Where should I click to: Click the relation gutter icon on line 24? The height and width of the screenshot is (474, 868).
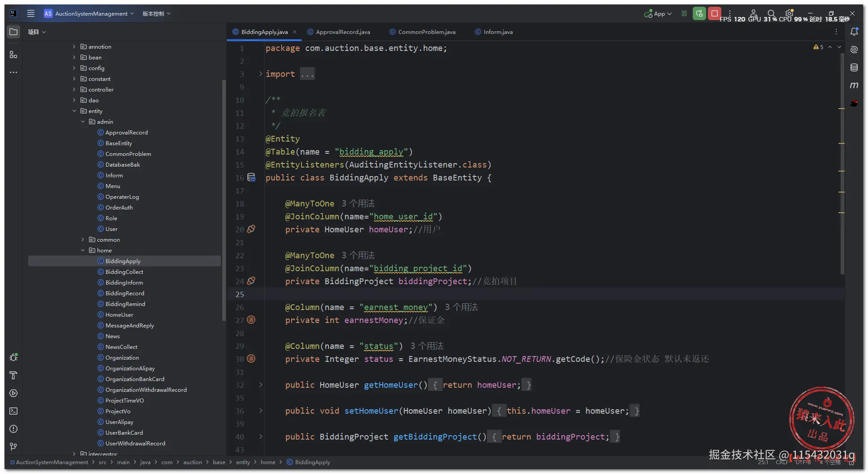(251, 281)
